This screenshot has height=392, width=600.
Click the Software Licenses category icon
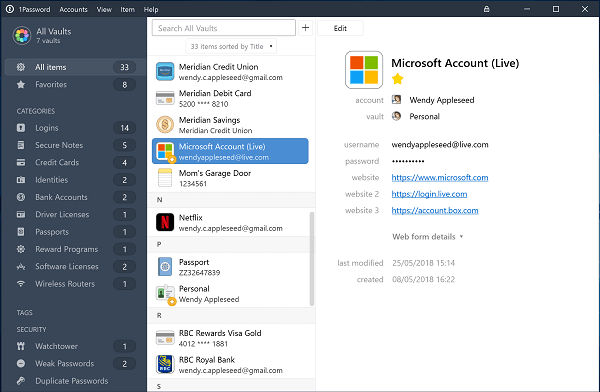(x=21, y=266)
